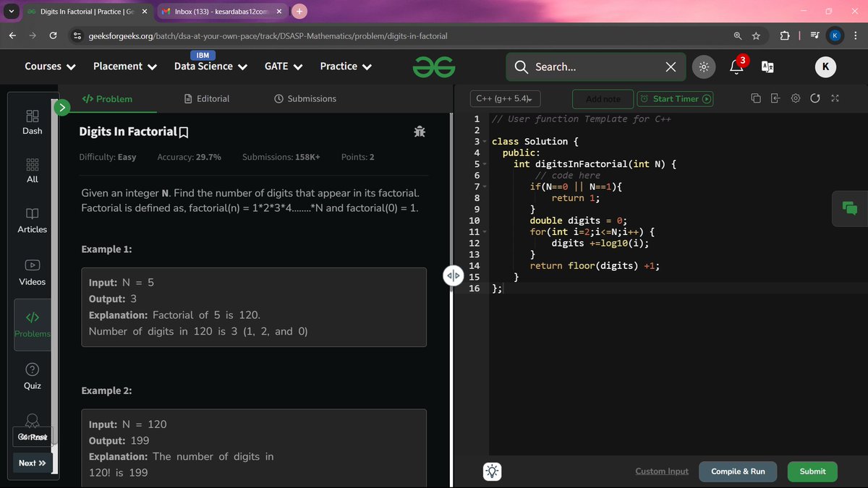
Task: Click the Search input field
Action: pos(597,67)
